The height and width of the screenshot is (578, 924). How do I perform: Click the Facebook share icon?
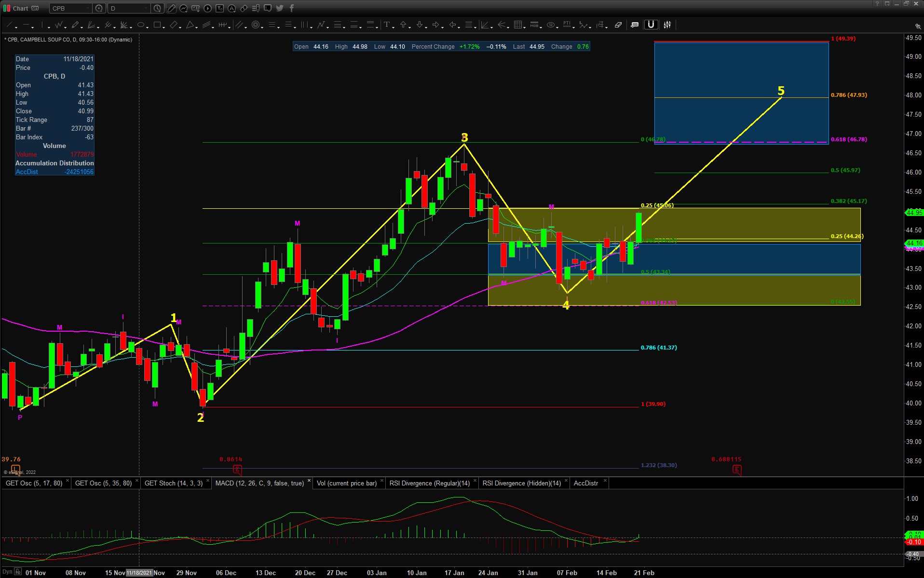click(x=291, y=8)
